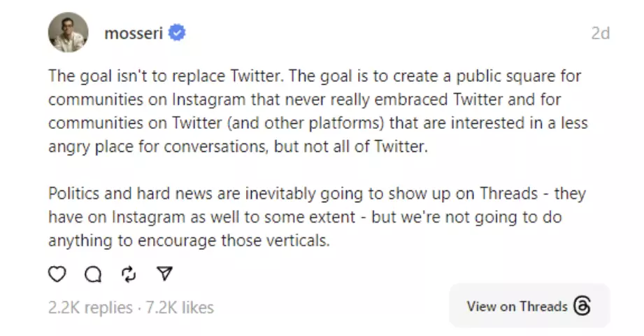The image size is (644, 336).
Task: Click the line 'anything to encourage those verticals'
Action: pyautogui.click(x=189, y=241)
